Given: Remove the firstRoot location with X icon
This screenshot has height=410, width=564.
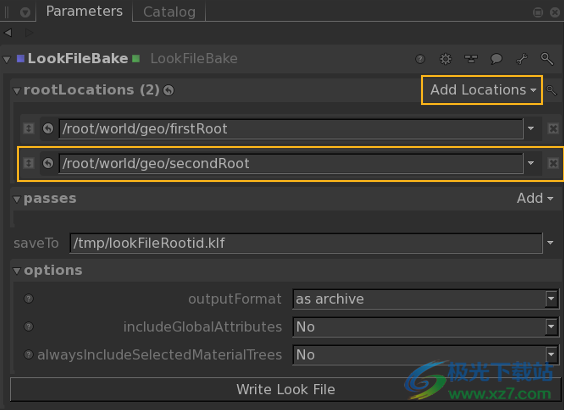Looking at the screenshot, I should click(x=553, y=128).
